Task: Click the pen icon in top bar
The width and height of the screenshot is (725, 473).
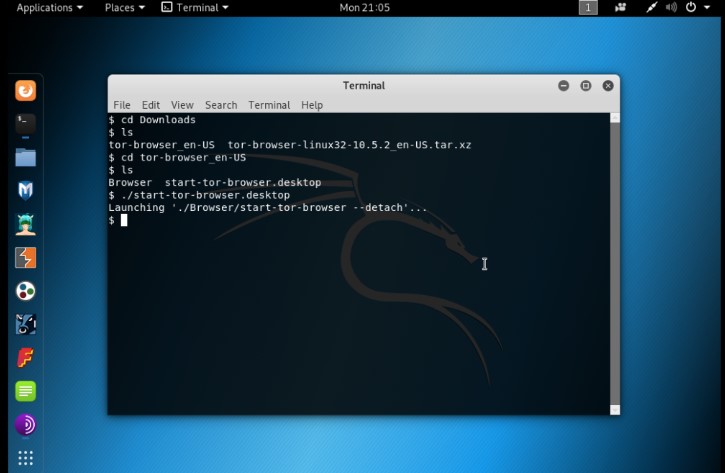Action: point(651,7)
